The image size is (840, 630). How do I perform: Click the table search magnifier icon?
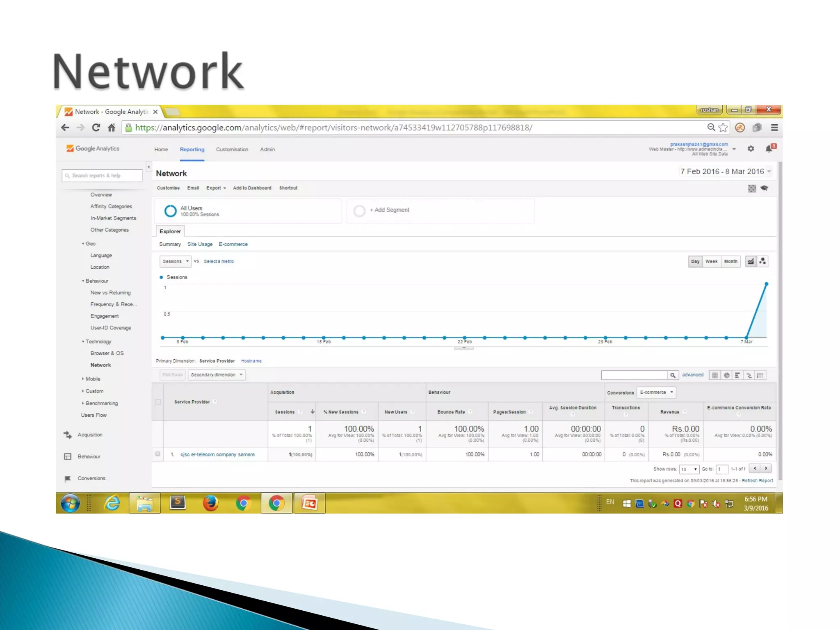[x=673, y=375]
